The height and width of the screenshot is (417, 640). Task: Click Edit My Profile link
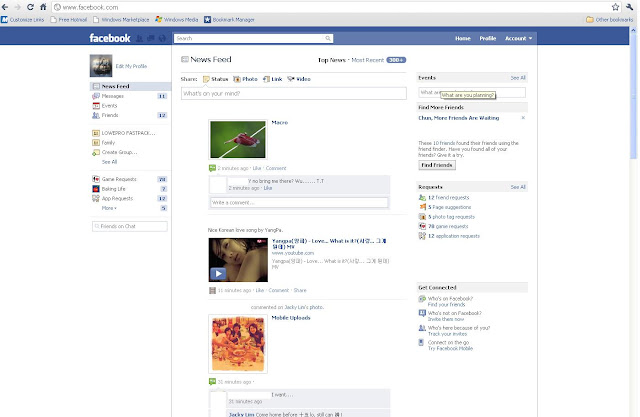[x=131, y=66]
